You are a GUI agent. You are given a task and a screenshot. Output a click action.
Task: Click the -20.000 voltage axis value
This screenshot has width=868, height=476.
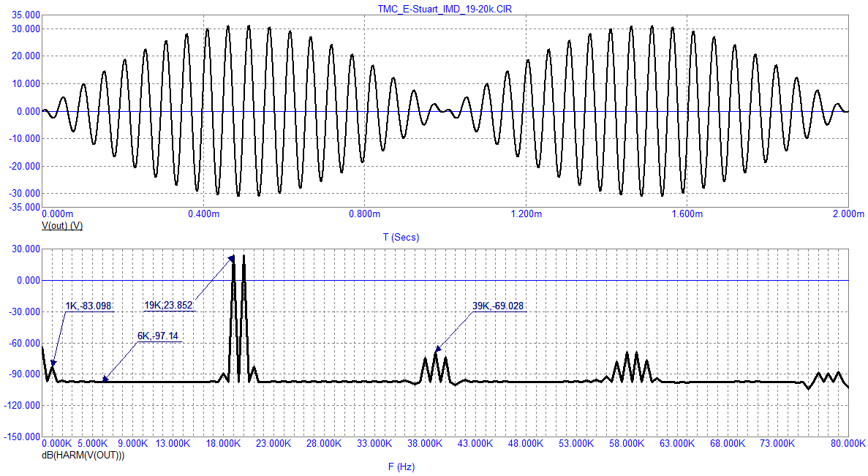(x=24, y=166)
